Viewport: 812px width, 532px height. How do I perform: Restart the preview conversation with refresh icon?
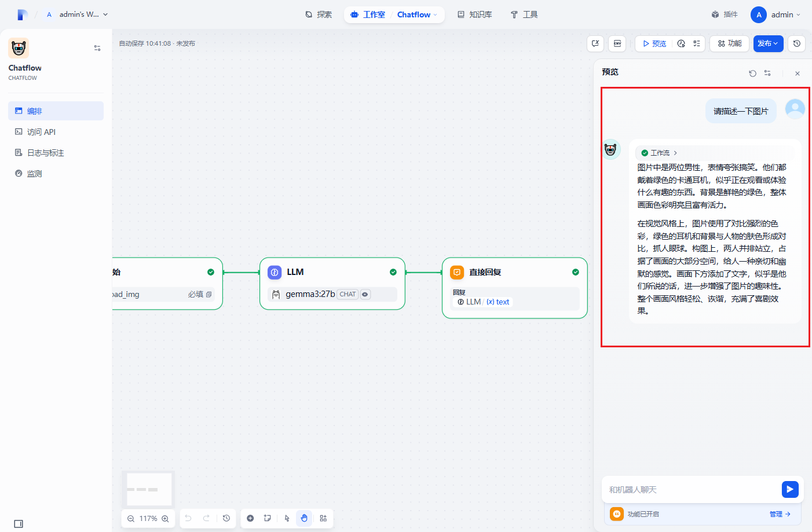pos(752,74)
